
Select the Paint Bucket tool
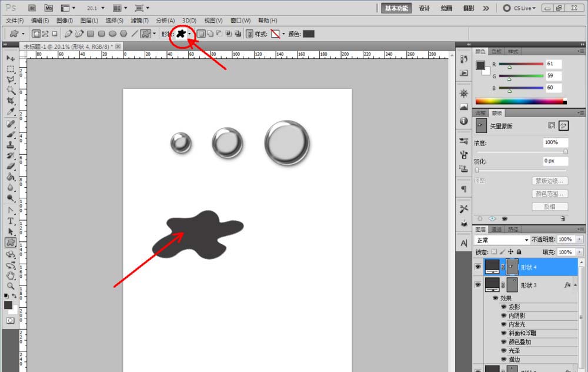[x=11, y=177]
